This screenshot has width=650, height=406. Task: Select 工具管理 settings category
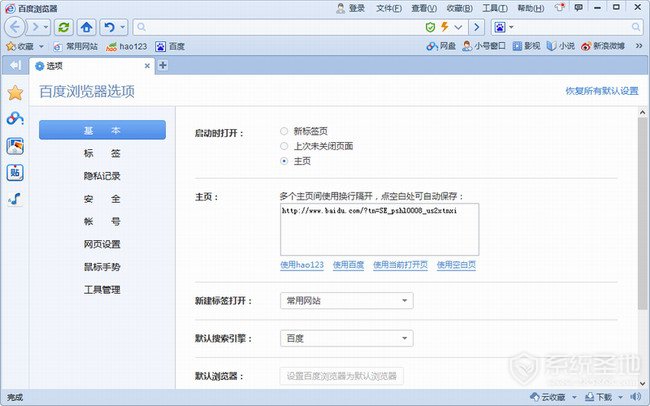[102, 289]
